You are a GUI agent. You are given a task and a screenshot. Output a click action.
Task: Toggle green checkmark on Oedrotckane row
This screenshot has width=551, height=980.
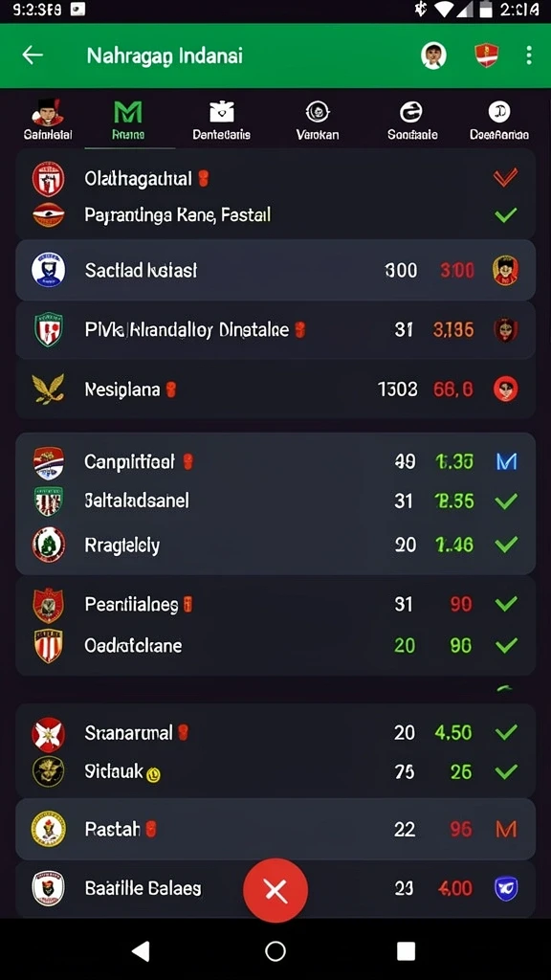click(505, 645)
